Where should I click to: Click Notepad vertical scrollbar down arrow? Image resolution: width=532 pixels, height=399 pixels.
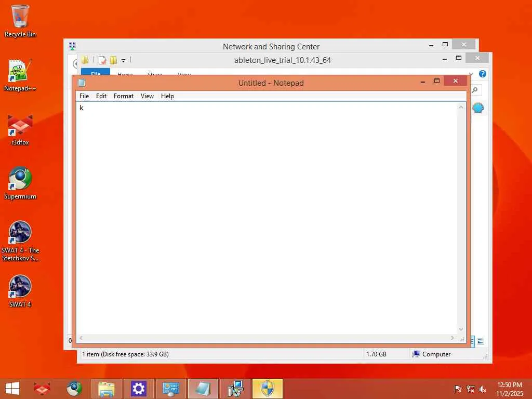tap(461, 329)
